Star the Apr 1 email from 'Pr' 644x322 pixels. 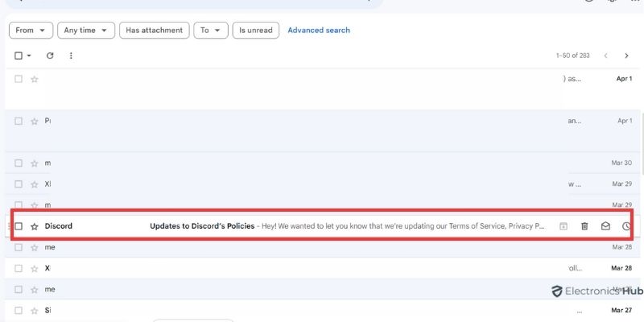tap(35, 122)
